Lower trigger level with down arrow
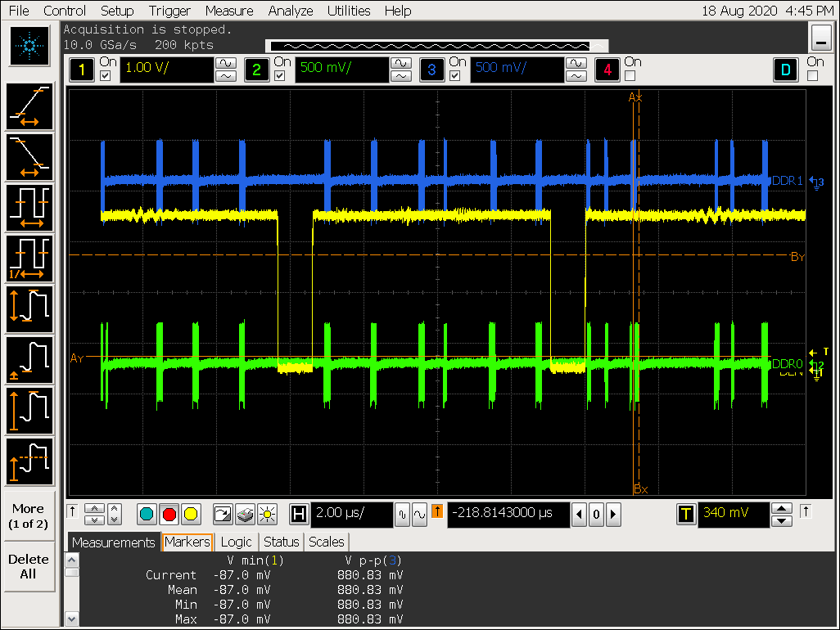The width and height of the screenshot is (840, 630). coord(782,521)
